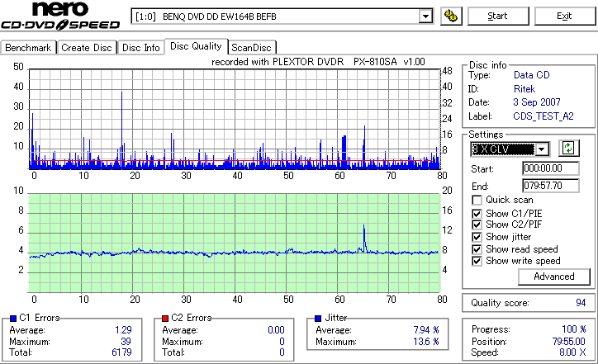598x364 pixels.
Task: Open the Advanced settings button
Action: (553, 277)
